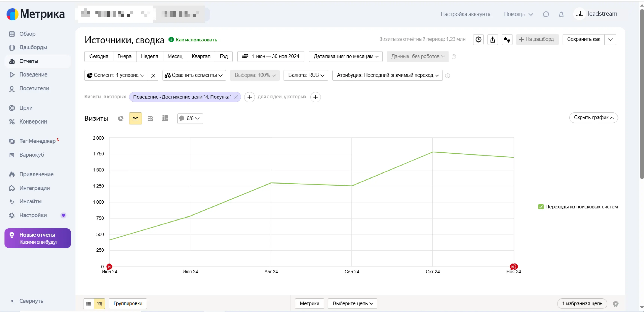Switch to tree list table view
644x312 pixels.
[100, 304]
